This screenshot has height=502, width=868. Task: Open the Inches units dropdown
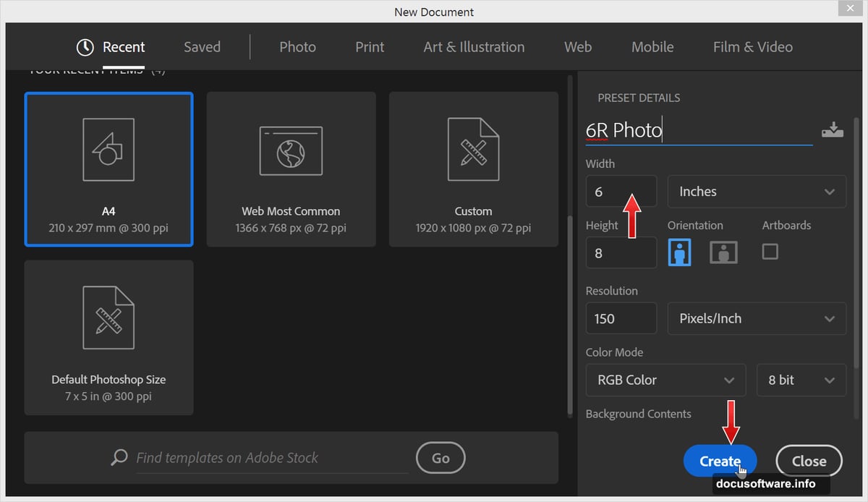click(756, 191)
